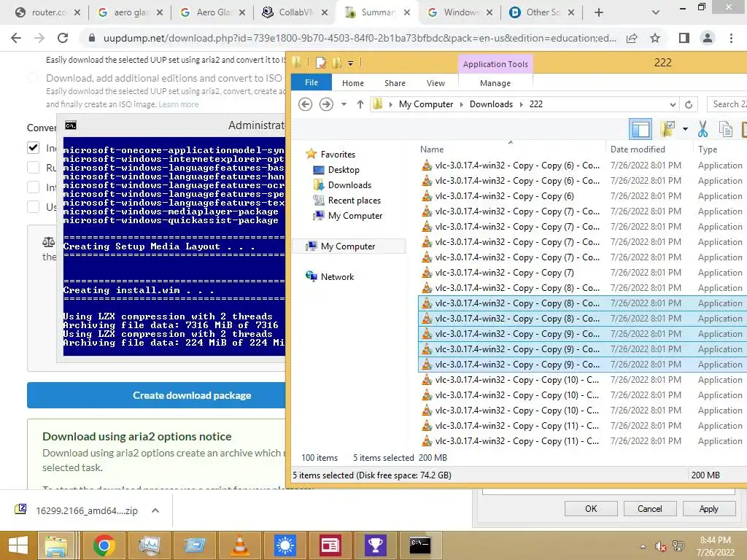The image size is (747, 560).
Task: Open the Chrome tab search chevron
Action: pyautogui.click(x=656, y=13)
